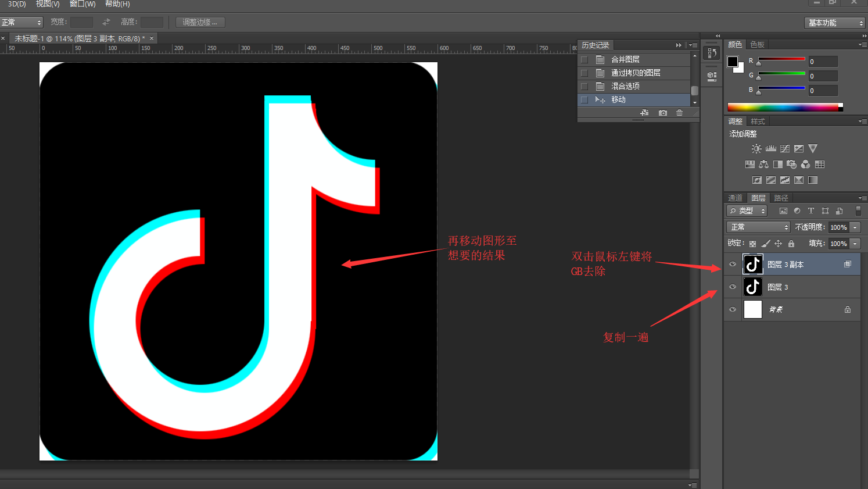Switch to the 样式 styles tab
The width and height of the screenshot is (868, 489).
click(x=758, y=122)
